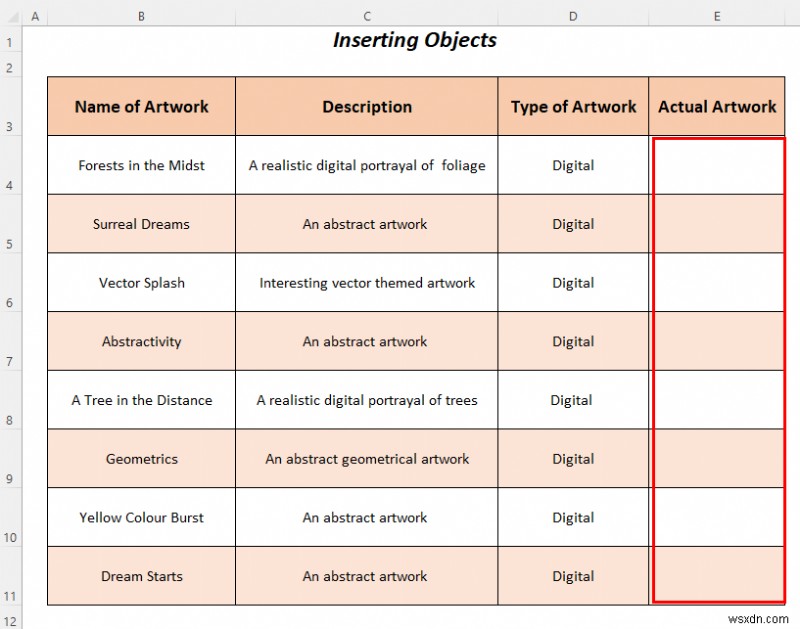Screen dimensions: 800x629
Task: Select empty Actual Artwork cell for Geometrics
Action: 717,458
